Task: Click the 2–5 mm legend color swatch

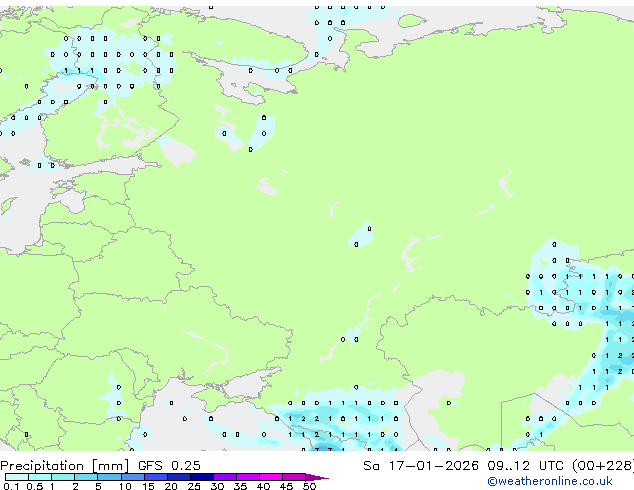Action: click(86, 477)
